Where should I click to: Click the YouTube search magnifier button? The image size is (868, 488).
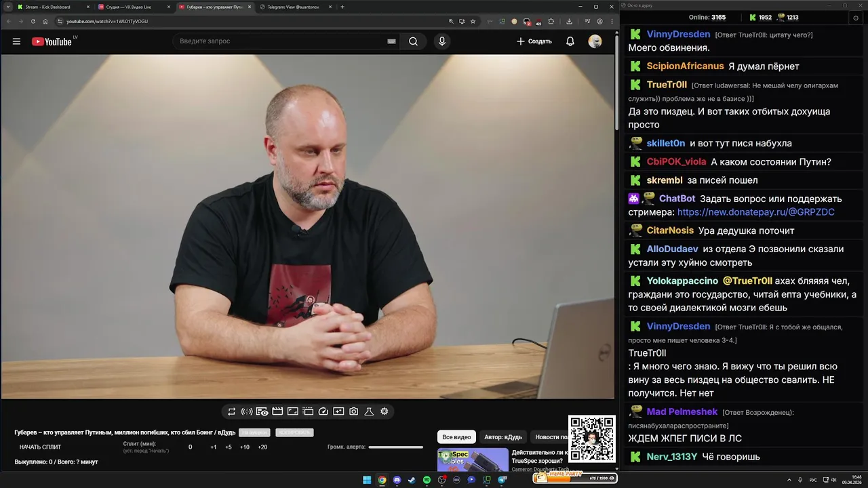tap(413, 41)
